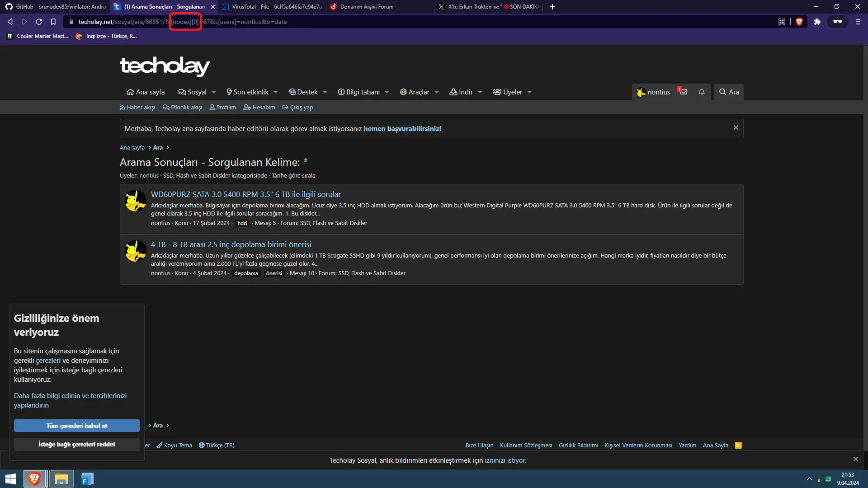The height and width of the screenshot is (488, 868).
Task: Switch theme via Koyu Tema
Action: click(175, 446)
